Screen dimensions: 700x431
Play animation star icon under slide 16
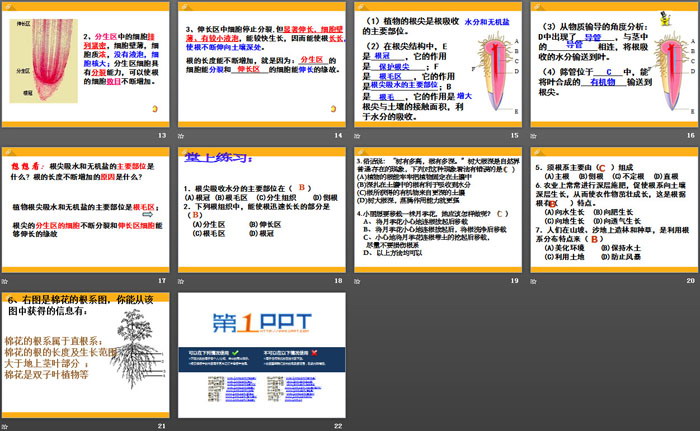click(x=533, y=136)
